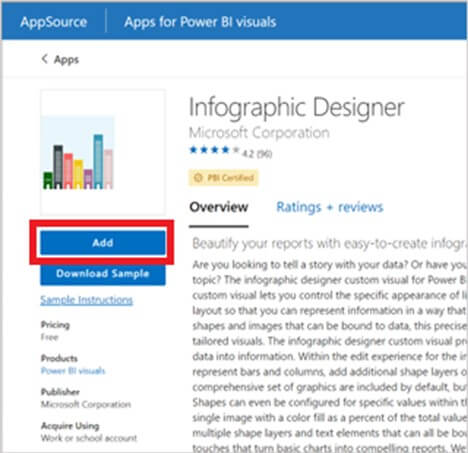Open the Power BI visuals product link

[x=73, y=371]
